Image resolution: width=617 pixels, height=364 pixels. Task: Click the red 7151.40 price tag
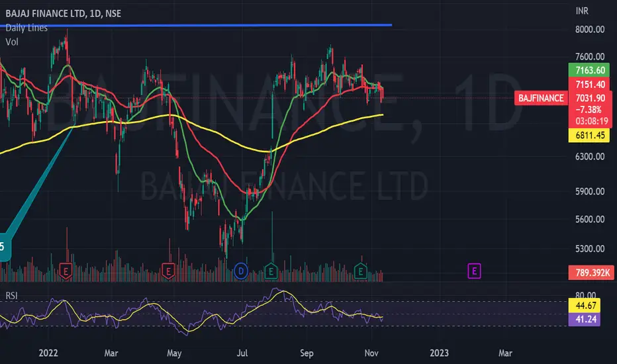589,84
